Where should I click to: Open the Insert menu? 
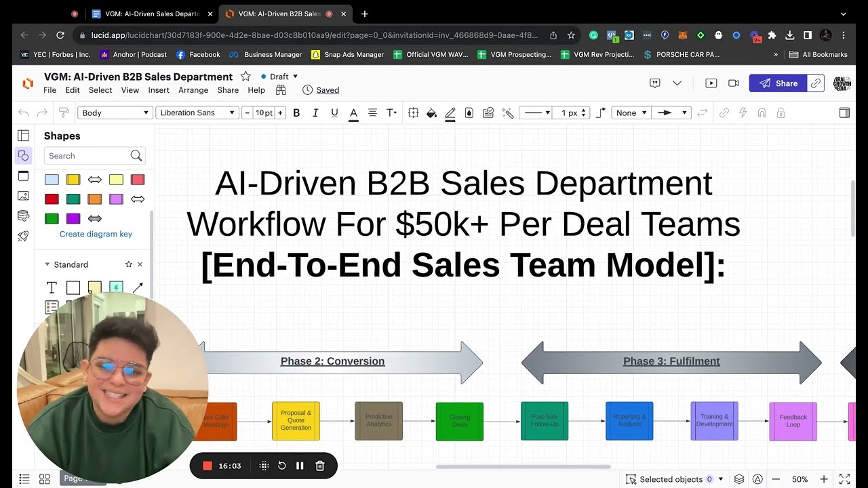pyautogui.click(x=159, y=90)
